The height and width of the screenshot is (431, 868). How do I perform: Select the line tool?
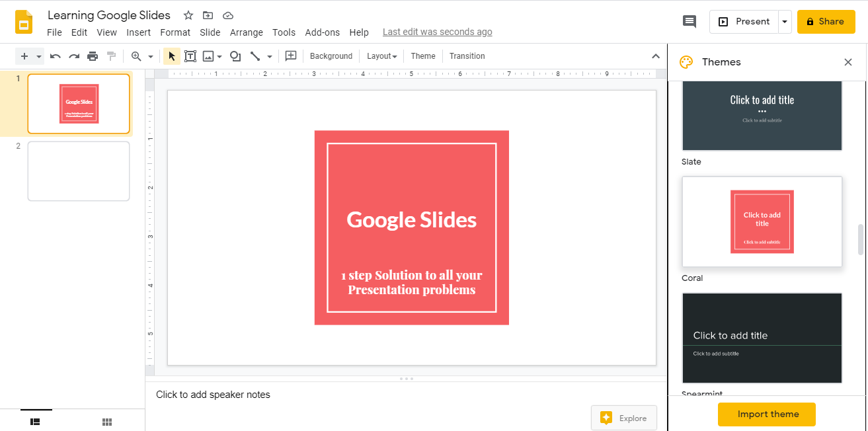(x=255, y=56)
